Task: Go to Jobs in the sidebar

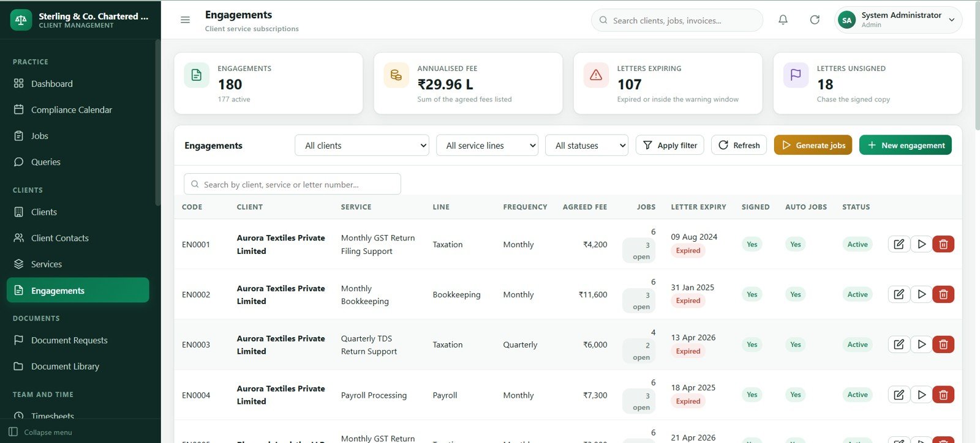Action: tap(78, 136)
